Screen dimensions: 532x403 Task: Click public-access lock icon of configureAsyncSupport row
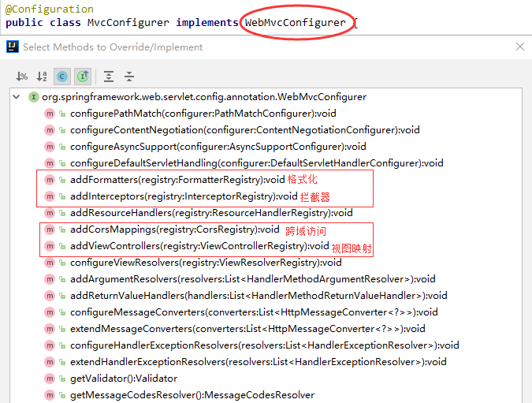[62, 147]
